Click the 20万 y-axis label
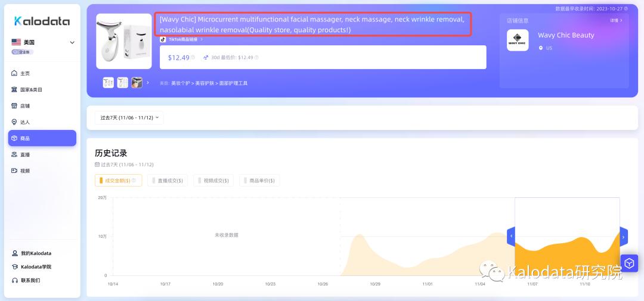 pyautogui.click(x=103, y=197)
